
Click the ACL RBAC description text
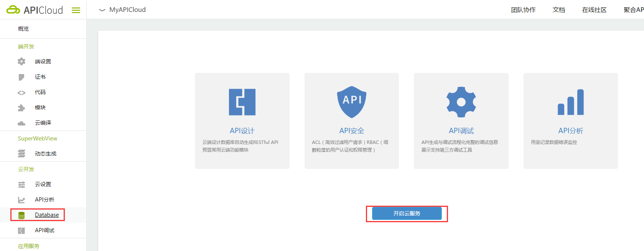[350, 146]
